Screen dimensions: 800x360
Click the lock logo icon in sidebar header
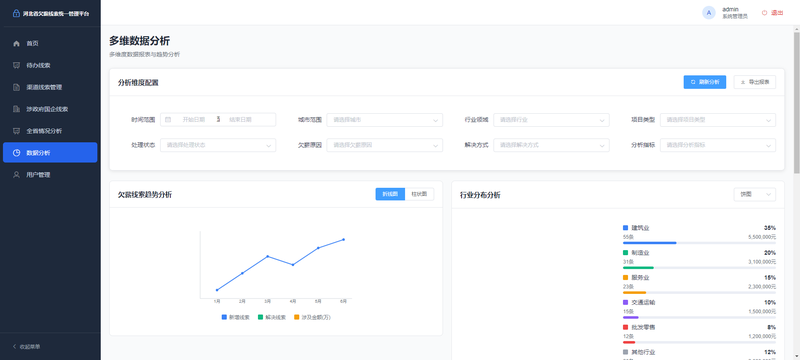(16, 13)
